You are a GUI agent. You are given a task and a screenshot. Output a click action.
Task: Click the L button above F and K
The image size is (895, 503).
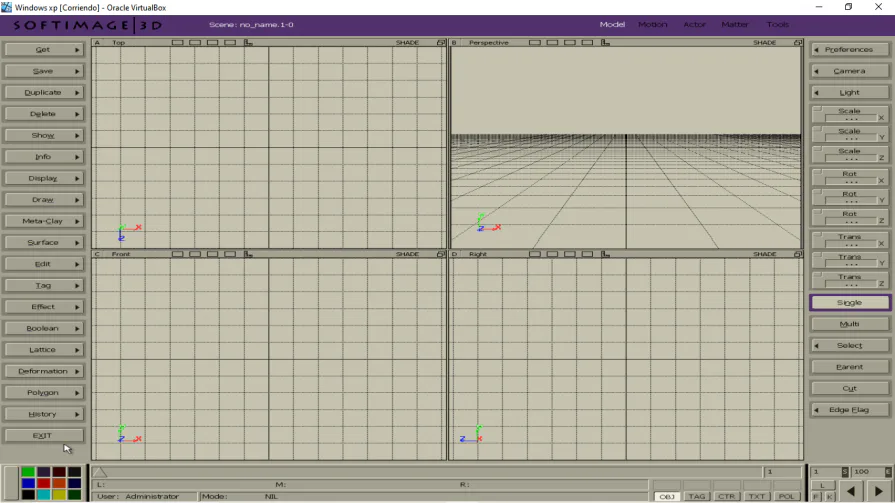coord(823,485)
